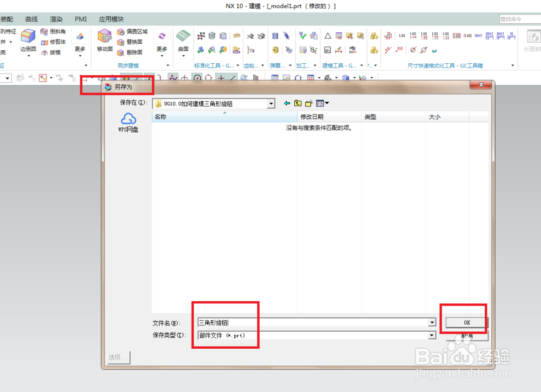Sort files by 类型 column header
Viewport: 541px width, 392px height.
tap(394, 117)
